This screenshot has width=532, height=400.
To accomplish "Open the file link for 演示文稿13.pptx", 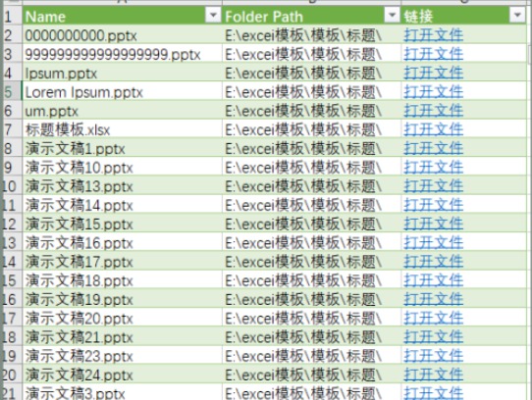I will click(433, 186).
